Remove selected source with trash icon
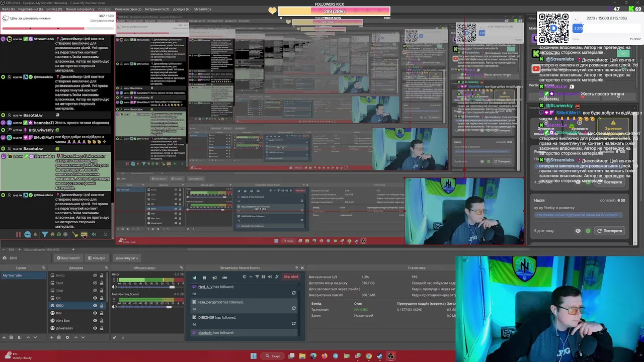Image resolution: width=644 pixels, height=362 pixels. pos(59,337)
